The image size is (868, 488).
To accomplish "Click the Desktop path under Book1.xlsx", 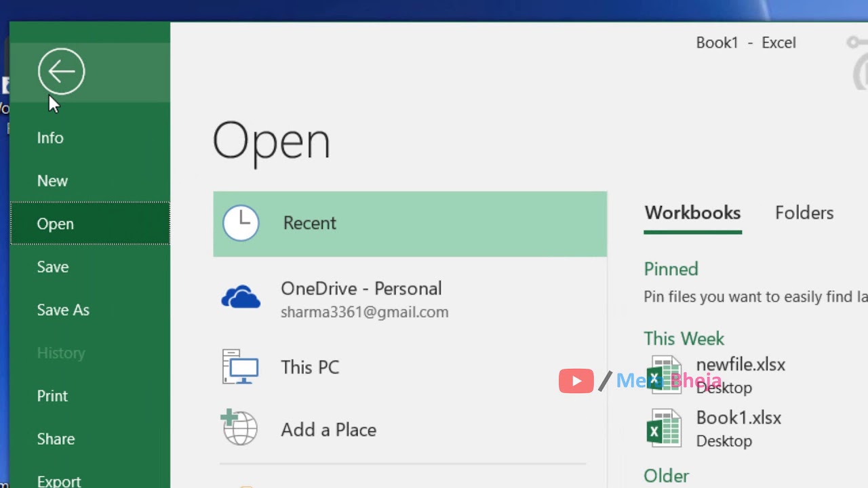I will pos(724,441).
